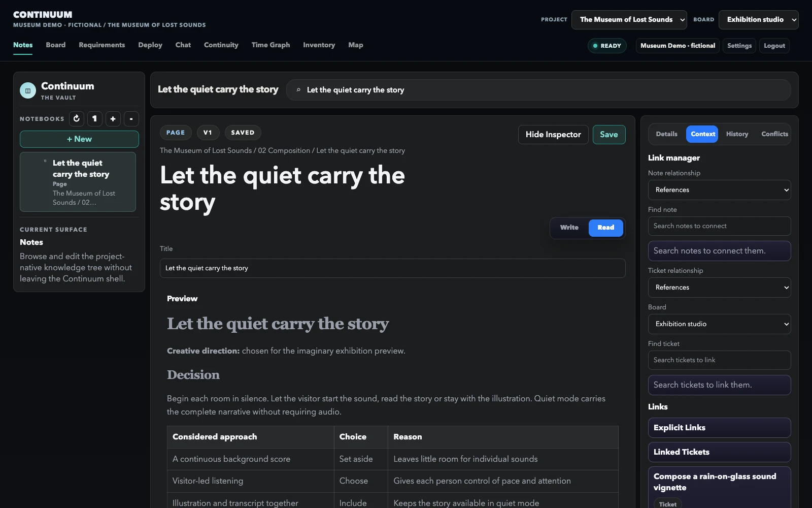Click the PAGE badge
The height and width of the screenshot is (508, 812).
pos(176,133)
